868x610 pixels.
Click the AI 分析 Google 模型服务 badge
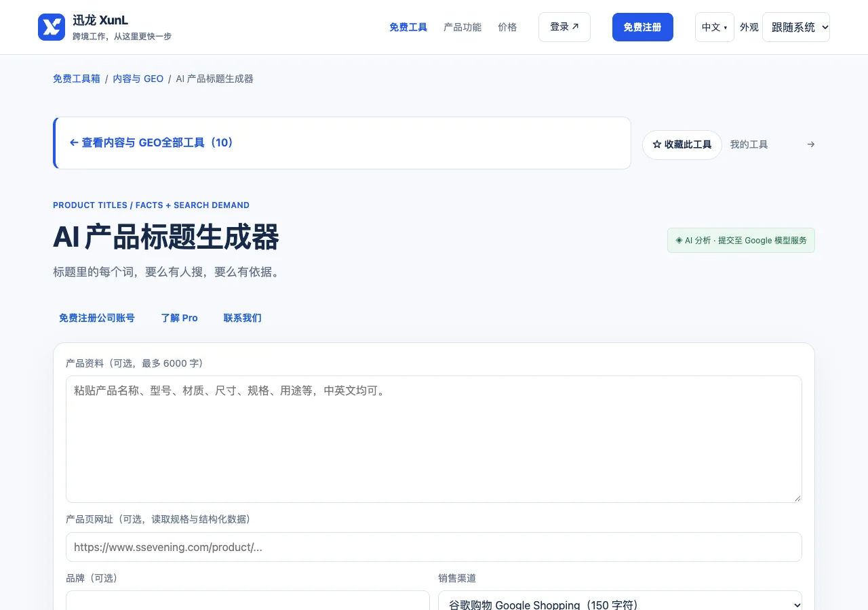coord(741,240)
